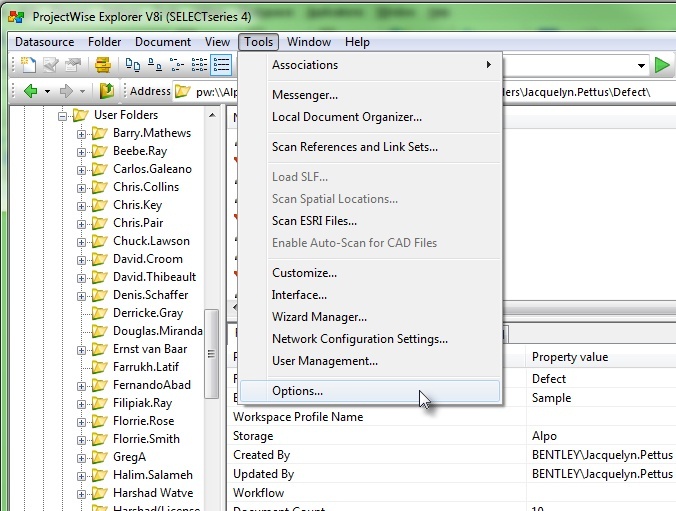Click the Barry.Mathews folder icon
The width and height of the screenshot is (676, 511).
click(x=100, y=133)
